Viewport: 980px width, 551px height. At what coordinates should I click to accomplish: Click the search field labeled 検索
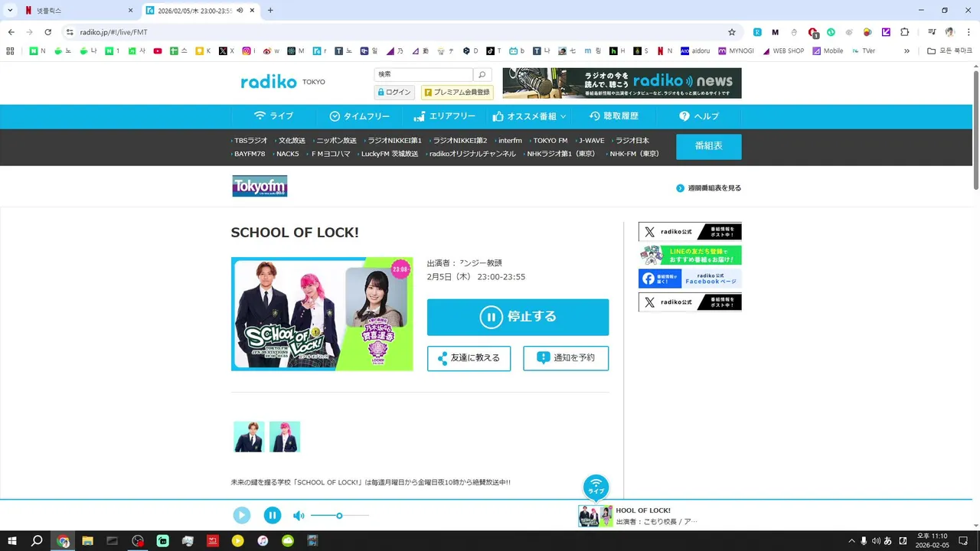pos(423,74)
